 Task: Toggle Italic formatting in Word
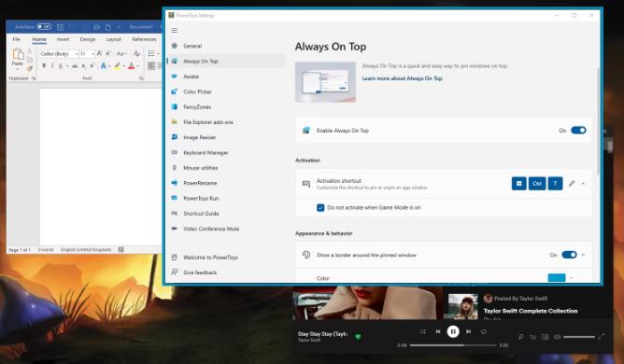(52, 66)
